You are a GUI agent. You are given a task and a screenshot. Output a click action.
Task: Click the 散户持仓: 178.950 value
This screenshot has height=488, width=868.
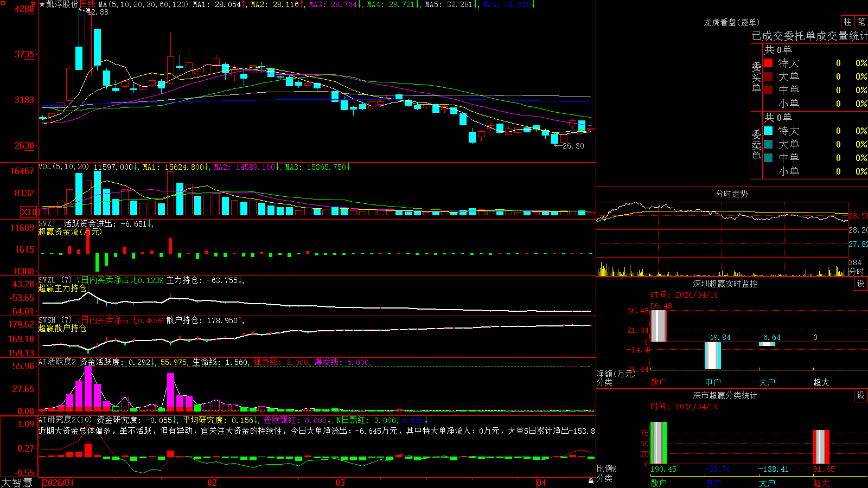(202, 320)
